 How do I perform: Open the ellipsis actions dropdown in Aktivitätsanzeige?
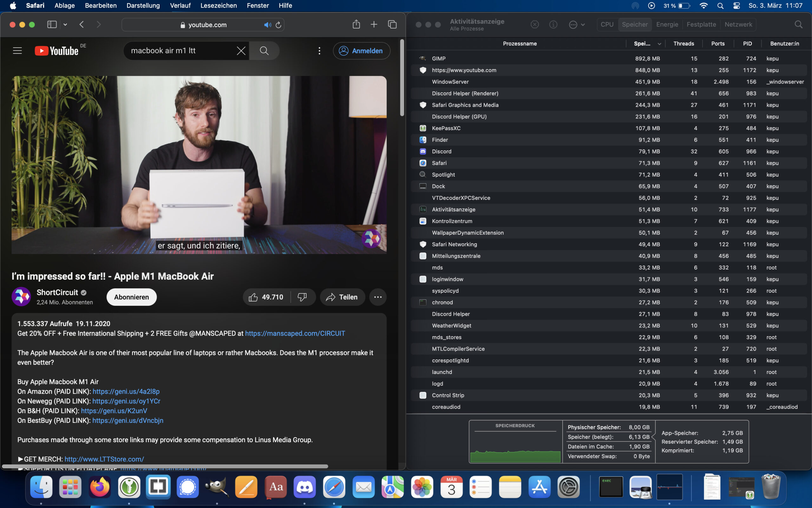pyautogui.click(x=577, y=24)
